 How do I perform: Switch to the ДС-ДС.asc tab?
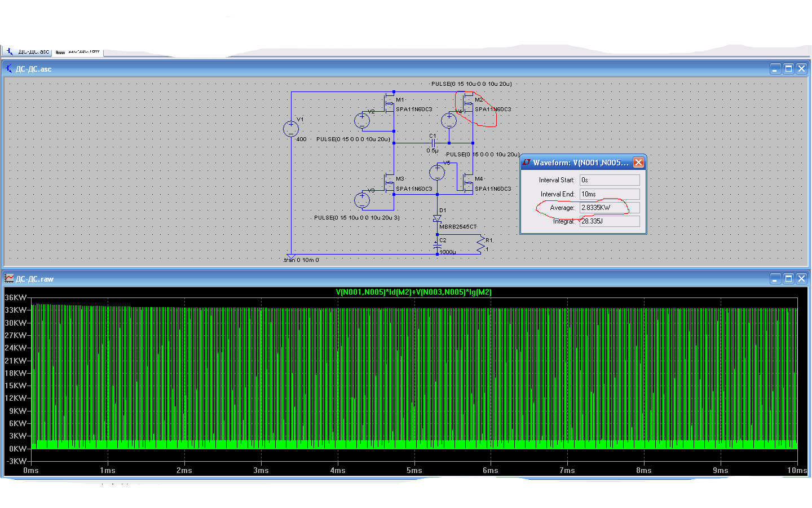tap(28, 51)
